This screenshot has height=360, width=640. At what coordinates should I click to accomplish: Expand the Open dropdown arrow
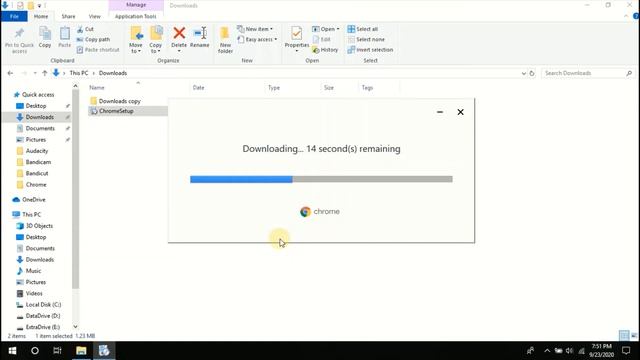coord(338,29)
